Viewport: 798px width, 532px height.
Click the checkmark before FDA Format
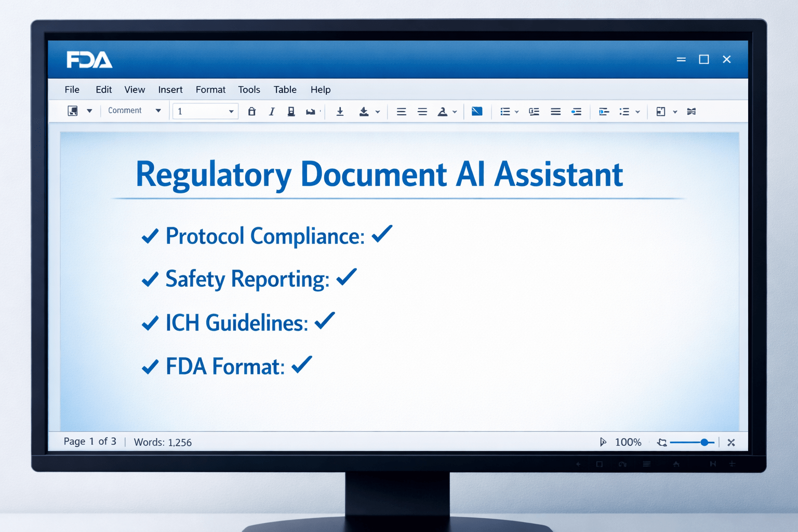click(150, 367)
